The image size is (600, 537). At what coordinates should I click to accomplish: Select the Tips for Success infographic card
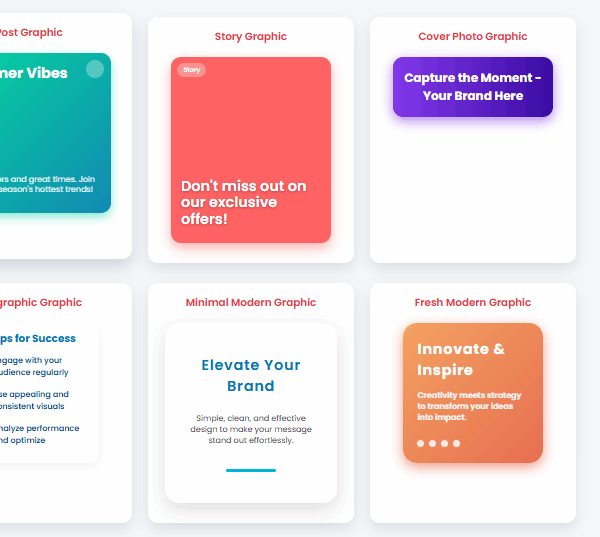point(49,393)
